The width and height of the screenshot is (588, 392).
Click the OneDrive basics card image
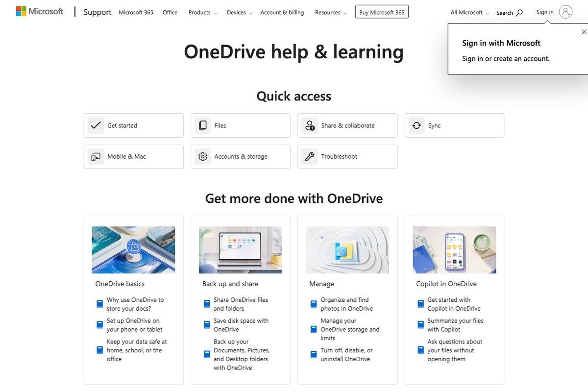133,250
